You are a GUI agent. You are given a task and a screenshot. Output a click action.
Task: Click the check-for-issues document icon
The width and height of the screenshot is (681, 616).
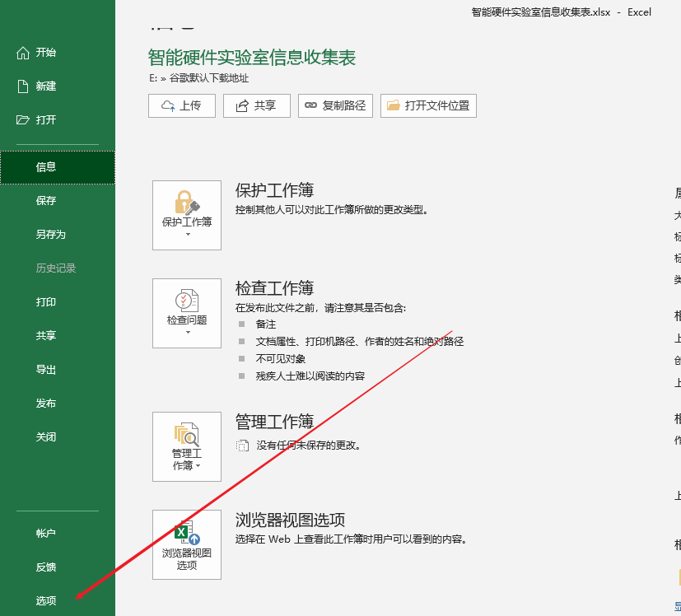[187, 301]
